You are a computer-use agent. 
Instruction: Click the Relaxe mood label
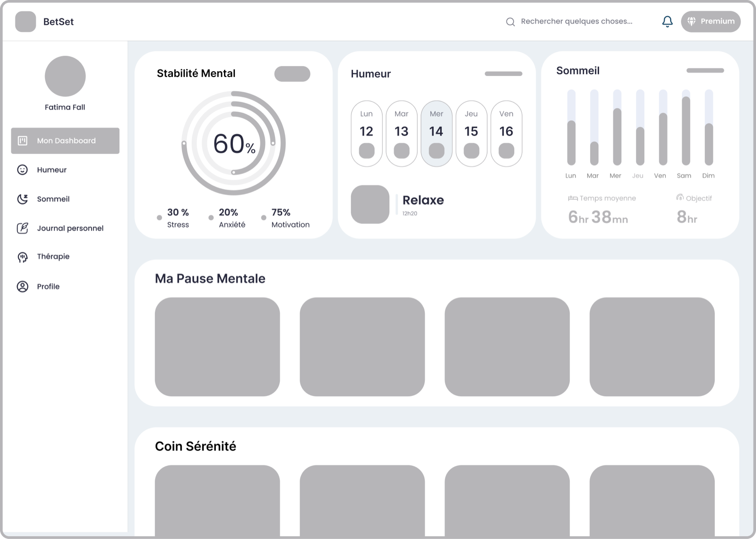point(423,200)
